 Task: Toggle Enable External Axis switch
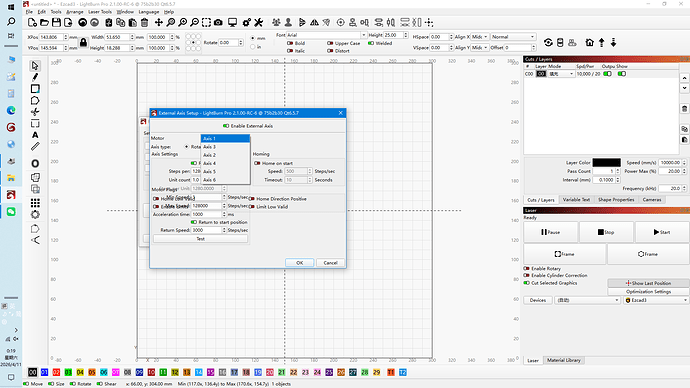point(226,126)
